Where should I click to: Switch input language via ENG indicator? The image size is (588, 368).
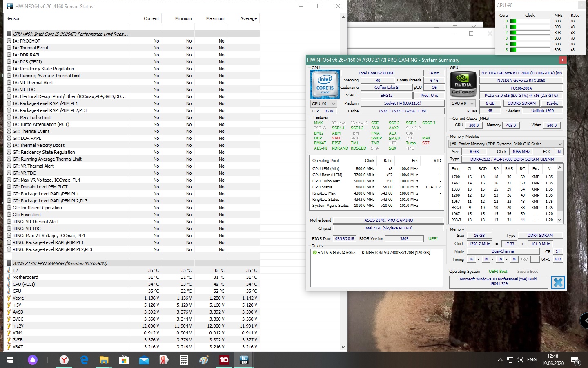pos(532,360)
